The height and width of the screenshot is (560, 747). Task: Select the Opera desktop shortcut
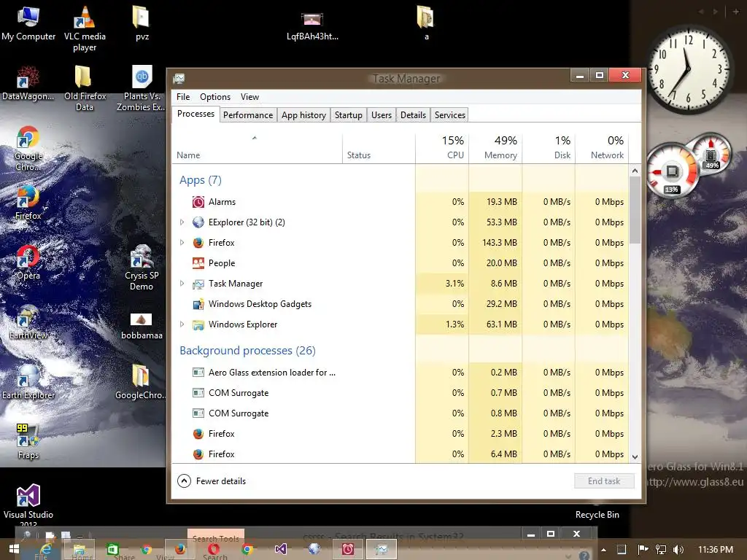tap(28, 262)
